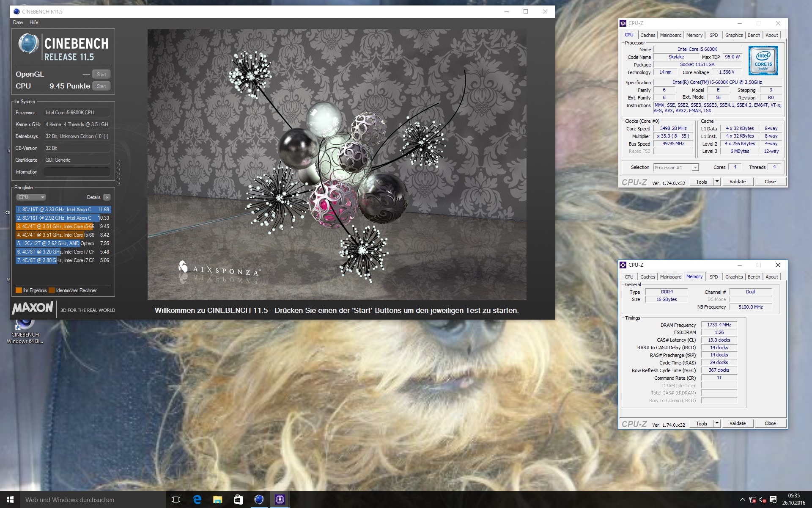
Task: Open the Windows Store taskbar icon
Action: pyautogui.click(x=238, y=500)
